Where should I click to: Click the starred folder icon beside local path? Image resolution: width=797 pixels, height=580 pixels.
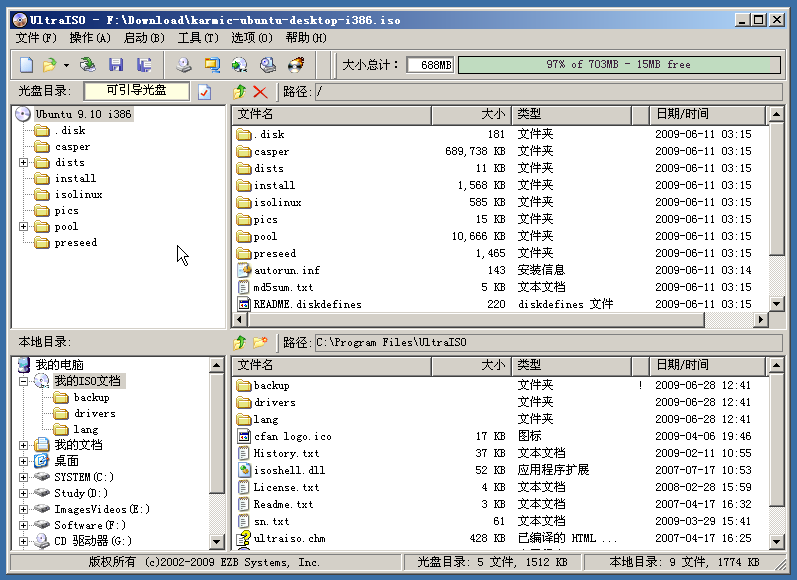(260, 343)
